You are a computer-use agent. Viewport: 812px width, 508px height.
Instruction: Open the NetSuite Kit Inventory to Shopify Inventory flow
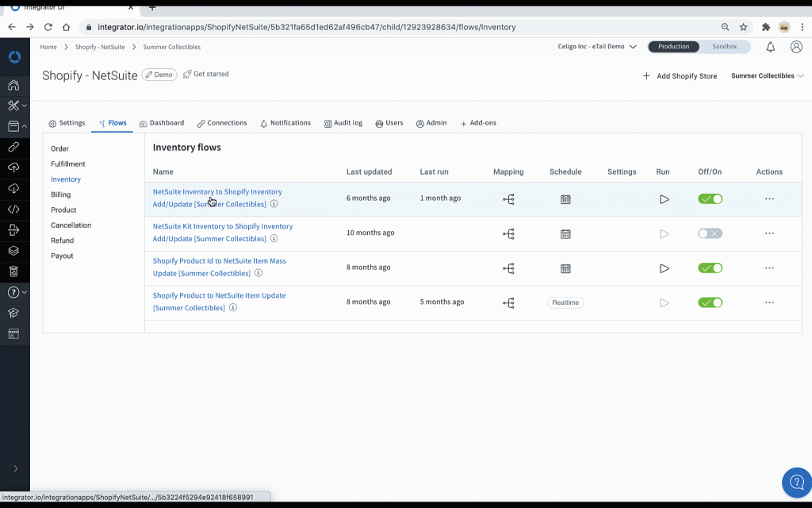coord(223,233)
